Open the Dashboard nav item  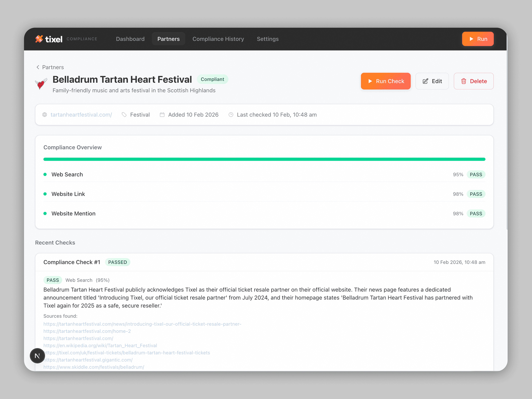click(130, 39)
